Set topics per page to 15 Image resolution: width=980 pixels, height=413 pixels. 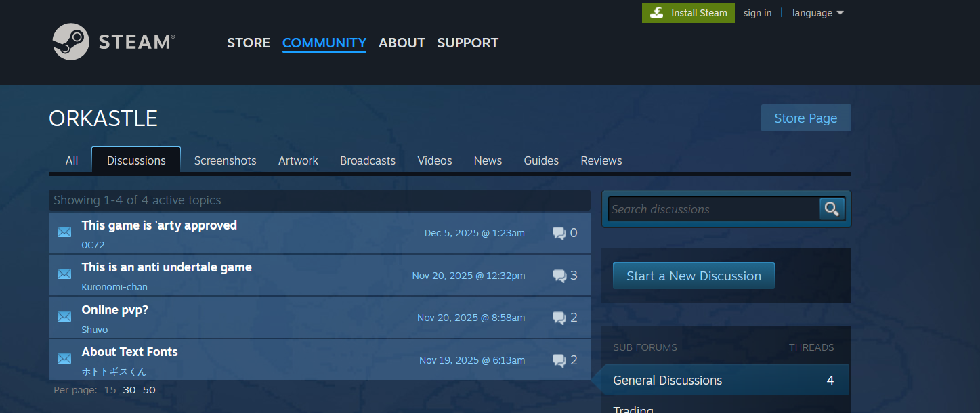[110, 390]
